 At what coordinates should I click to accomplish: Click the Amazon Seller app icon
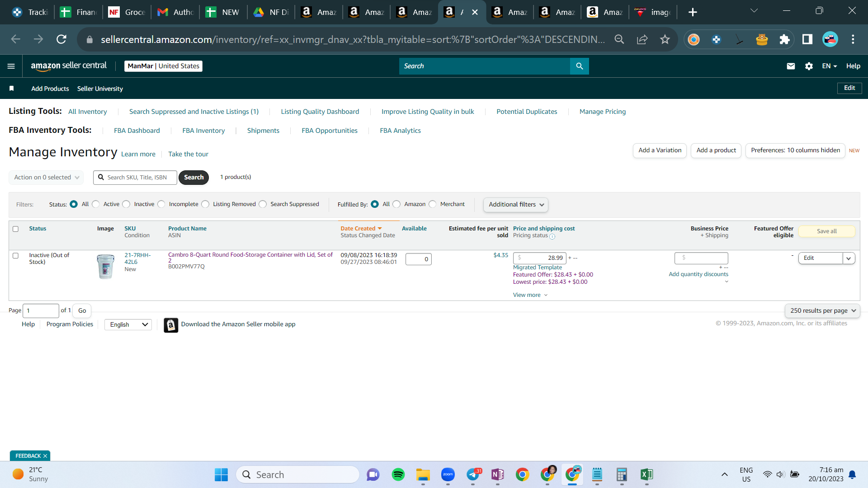(x=171, y=325)
